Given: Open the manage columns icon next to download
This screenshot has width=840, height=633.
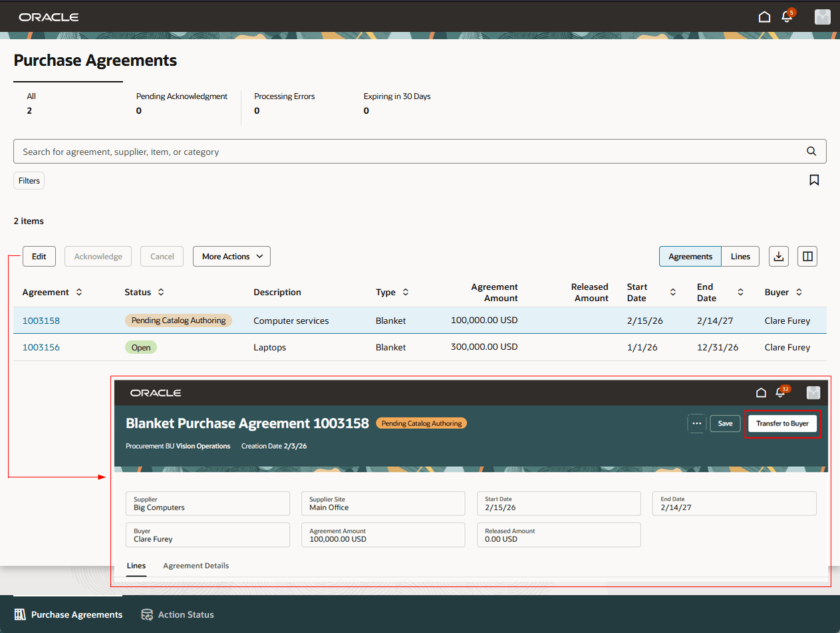Looking at the screenshot, I should click(x=807, y=256).
